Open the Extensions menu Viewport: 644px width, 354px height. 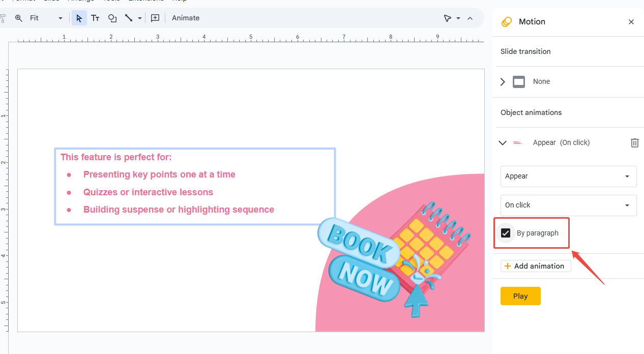pyautogui.click(x=147, y=1)
